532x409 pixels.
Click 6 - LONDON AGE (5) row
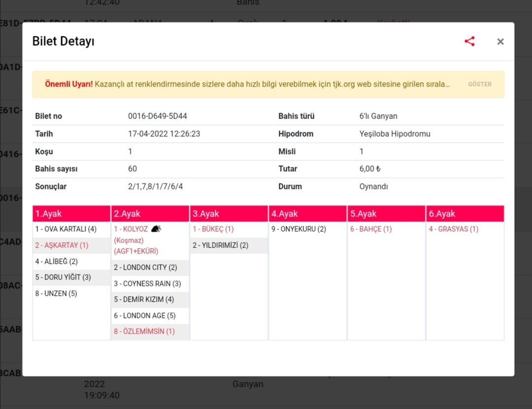[150, 315]
